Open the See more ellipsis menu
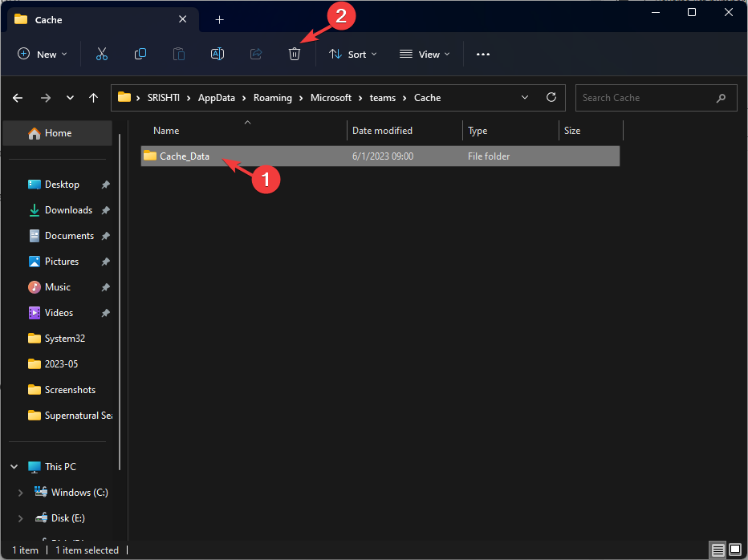 483,55
